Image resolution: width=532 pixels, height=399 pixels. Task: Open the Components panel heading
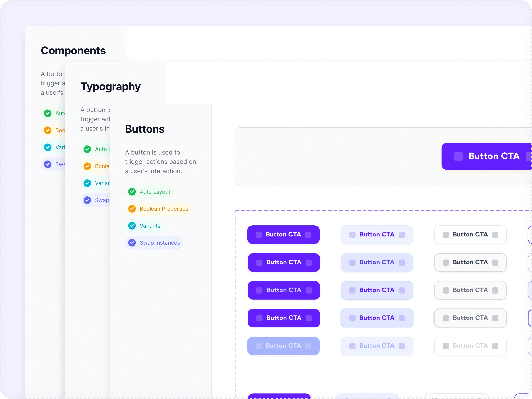[73, 51]
